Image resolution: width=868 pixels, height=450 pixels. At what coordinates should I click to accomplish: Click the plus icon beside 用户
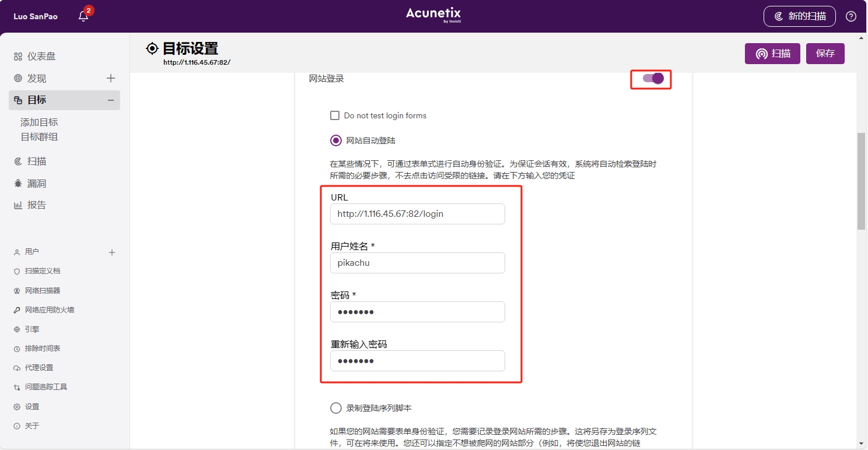pyautogui.click(x=112, y=252)
